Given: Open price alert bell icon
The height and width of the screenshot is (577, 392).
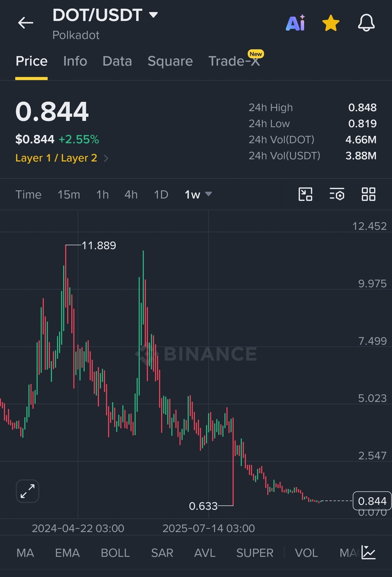Looking at the screenshot, I should (x=366, y=23).
